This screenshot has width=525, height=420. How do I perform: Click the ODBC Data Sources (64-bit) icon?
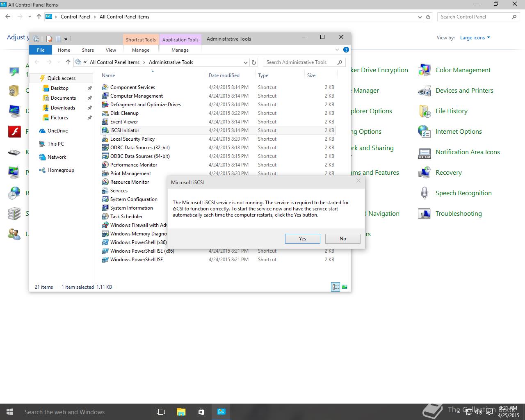point(105,156)
